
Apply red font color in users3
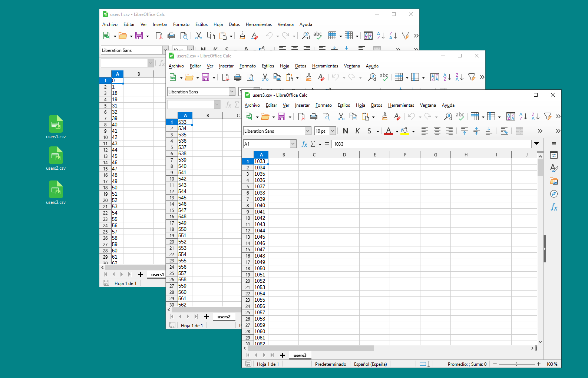pyautogui.click(x=389, y=131)
